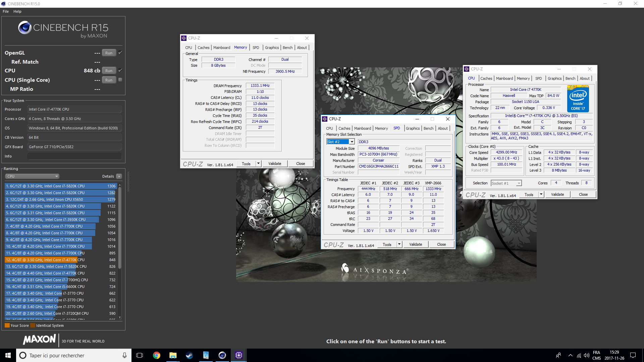Click the Aixsponza render image

pyautogui.click(x=386, y=174)
